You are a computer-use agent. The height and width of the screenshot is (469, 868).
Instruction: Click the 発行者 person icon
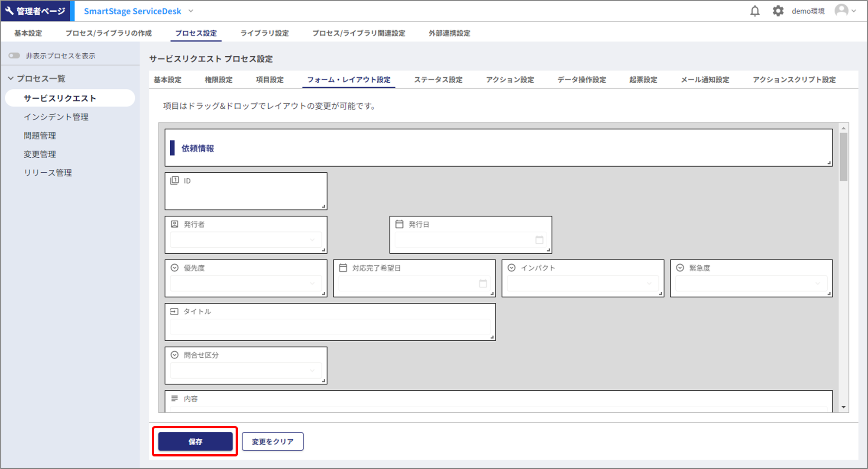pyautogui.click(x=175, y=224)
